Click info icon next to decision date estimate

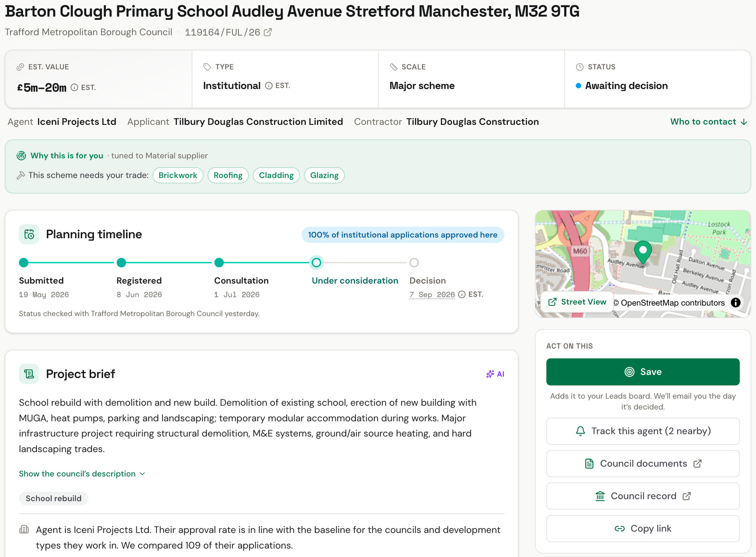[x=462, y=294]
